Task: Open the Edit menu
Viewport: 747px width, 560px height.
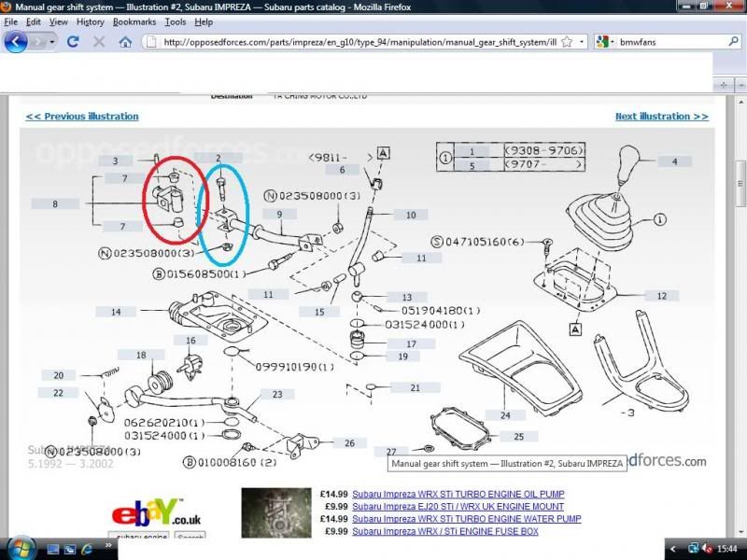Action: point(33,21)
